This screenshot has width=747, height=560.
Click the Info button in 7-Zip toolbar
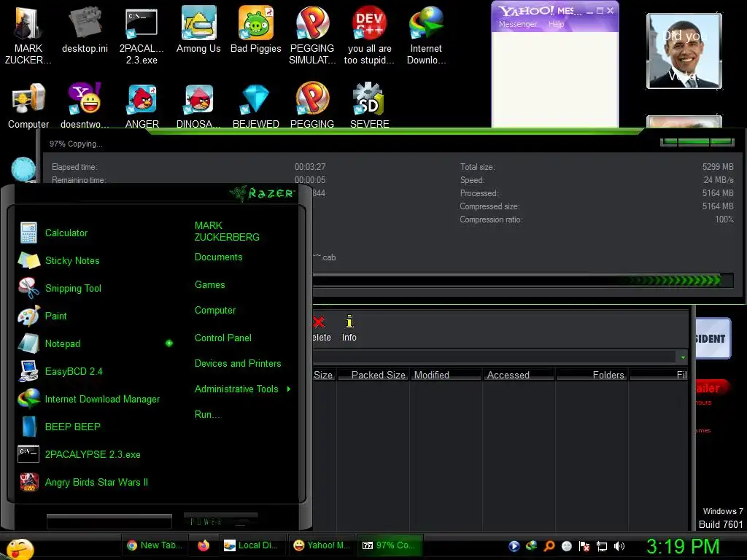(x=349, y=328)
